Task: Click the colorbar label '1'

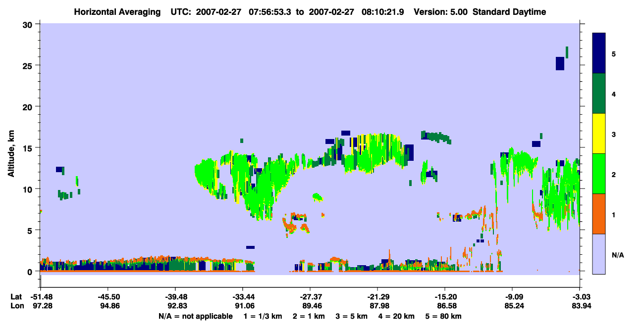Action: coord(614,214)
